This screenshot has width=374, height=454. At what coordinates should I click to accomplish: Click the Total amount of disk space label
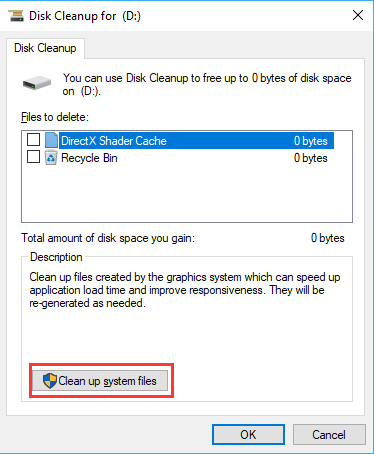pos(108,238)
